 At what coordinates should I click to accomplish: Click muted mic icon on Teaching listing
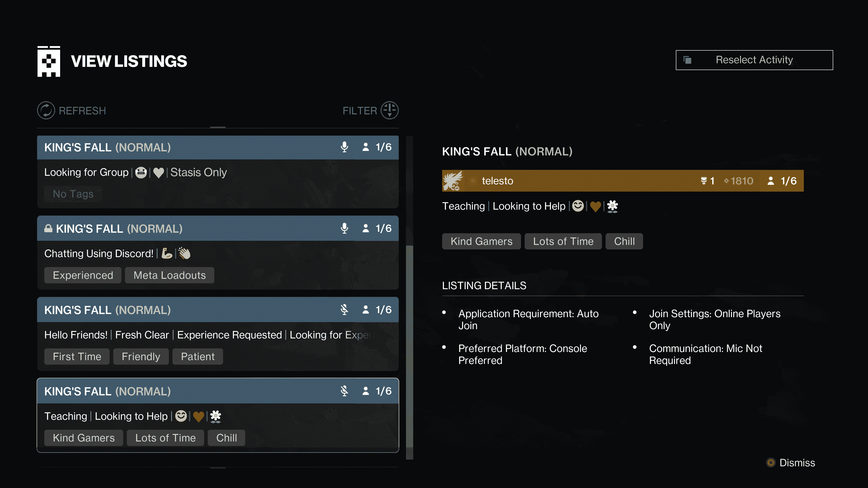344,391
